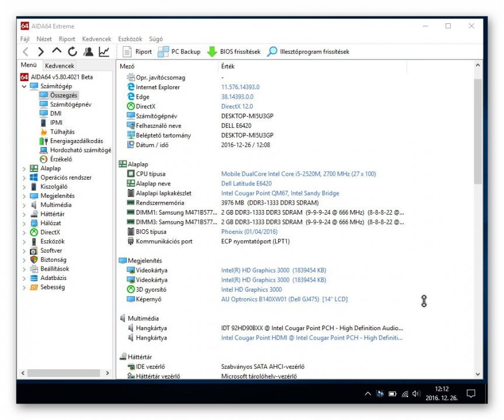The image size is (504, 420).
Task: Expand the Hálózat tree node
Action: click(x=24, y=223)
